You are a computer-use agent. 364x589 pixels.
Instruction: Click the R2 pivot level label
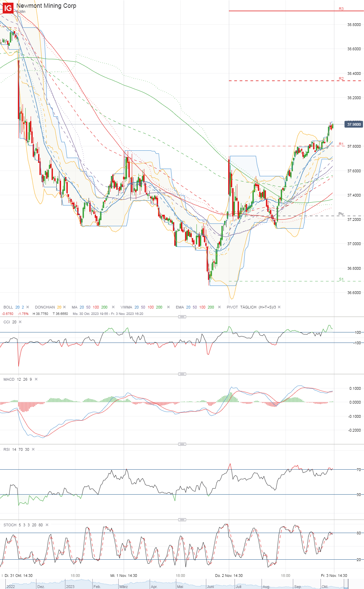[341, 79]
